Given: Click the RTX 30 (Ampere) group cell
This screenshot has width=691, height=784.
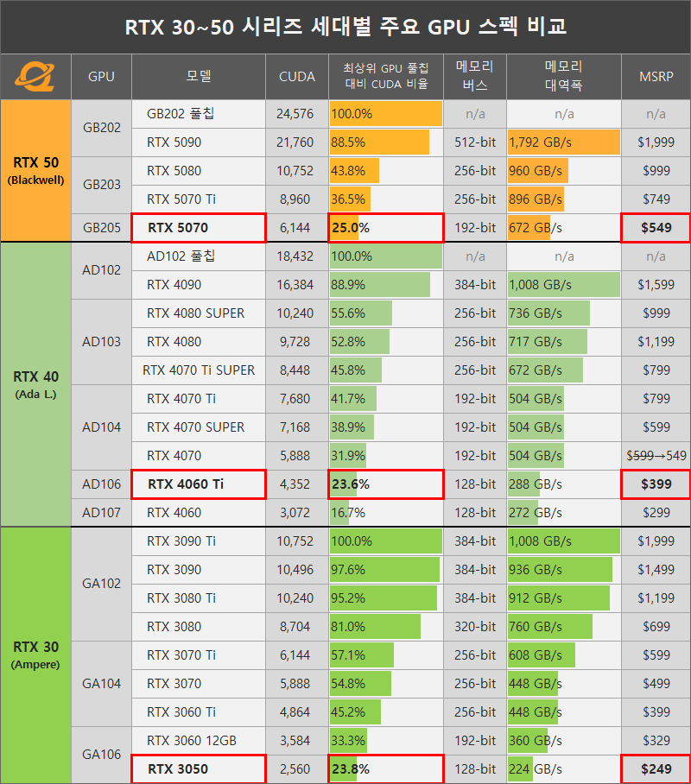Looking at the screenshot, I should click(x=35, y=655).
